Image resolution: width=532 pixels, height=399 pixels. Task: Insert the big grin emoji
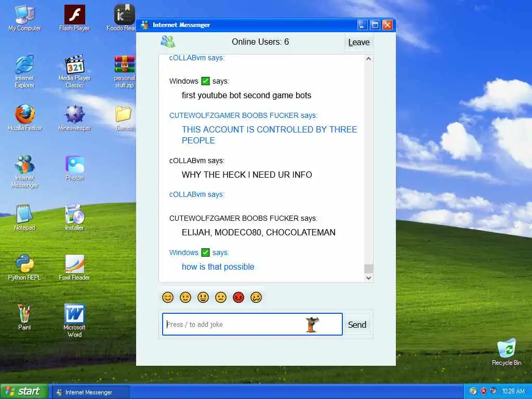203,298
